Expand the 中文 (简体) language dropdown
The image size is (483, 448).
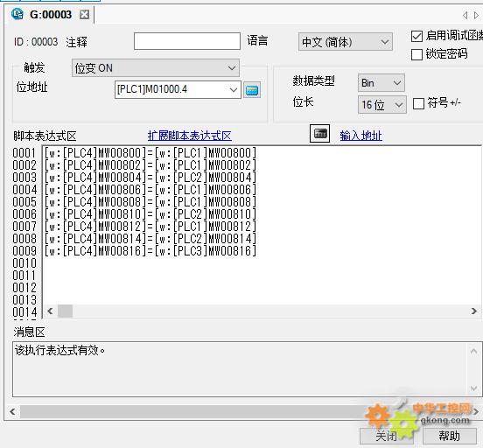click(x=346, y=42)
